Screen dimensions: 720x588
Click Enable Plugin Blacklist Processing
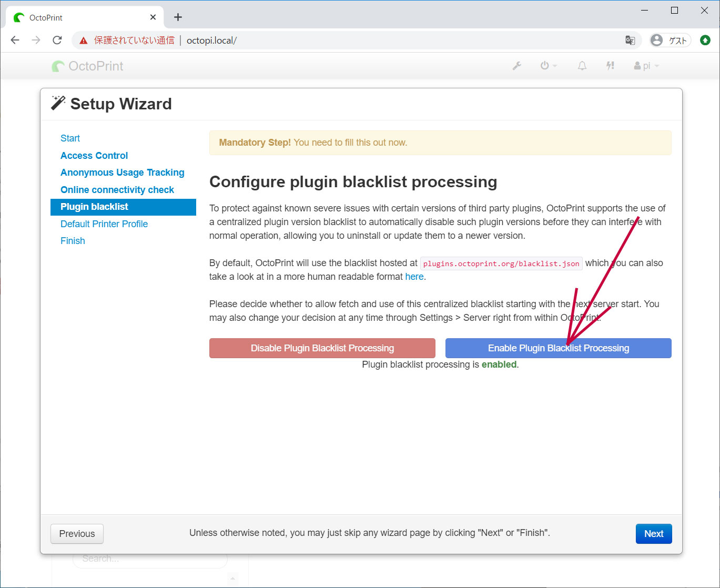coord(558,348)
